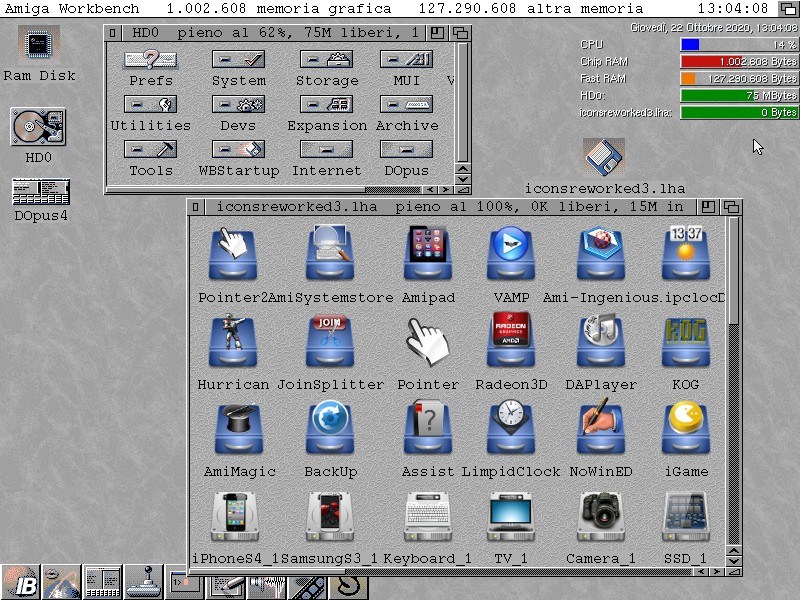Launch the IB browser from the dock
800x600 pixels.
(20, 582)
